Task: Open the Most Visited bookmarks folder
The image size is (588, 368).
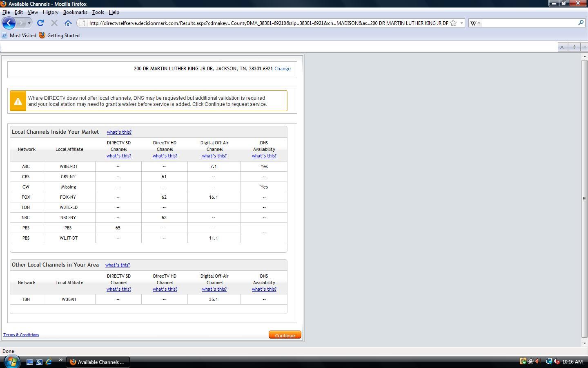Action: tap(19, 36)
